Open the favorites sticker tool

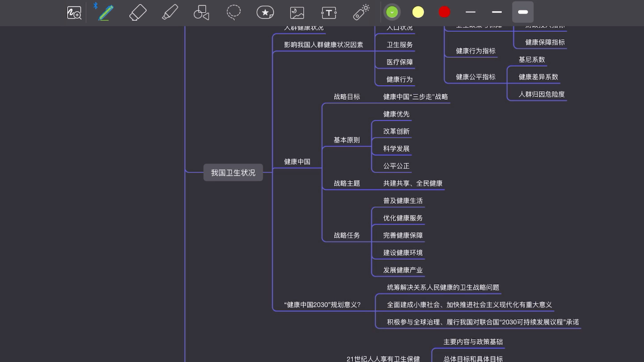pyautogui.click(x=265, y=13)
